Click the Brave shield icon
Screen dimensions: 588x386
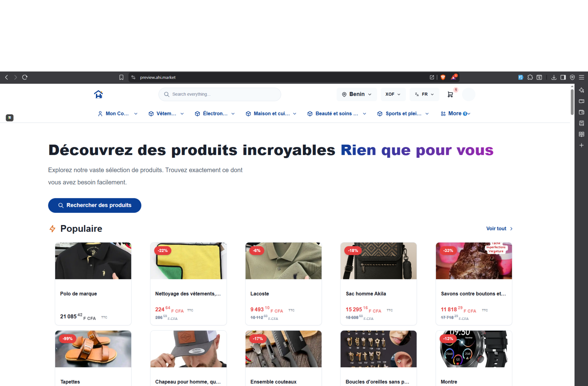pos(443,77)
